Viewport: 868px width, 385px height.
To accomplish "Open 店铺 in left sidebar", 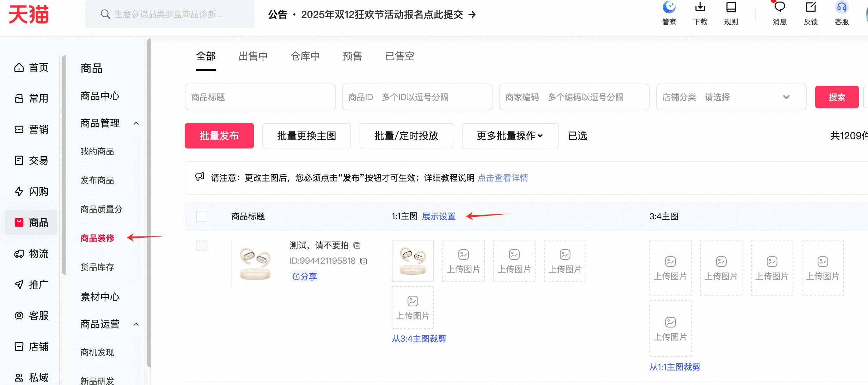I will tap(31, 347).
